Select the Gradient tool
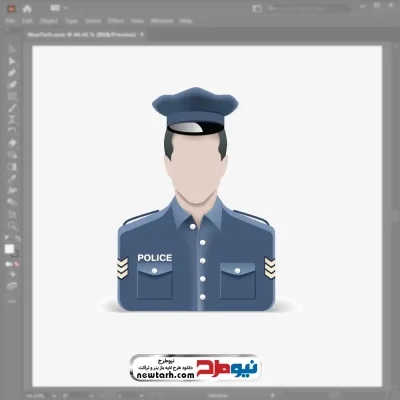This screenshot has width=400, height=400. click(x=12, y=167)
